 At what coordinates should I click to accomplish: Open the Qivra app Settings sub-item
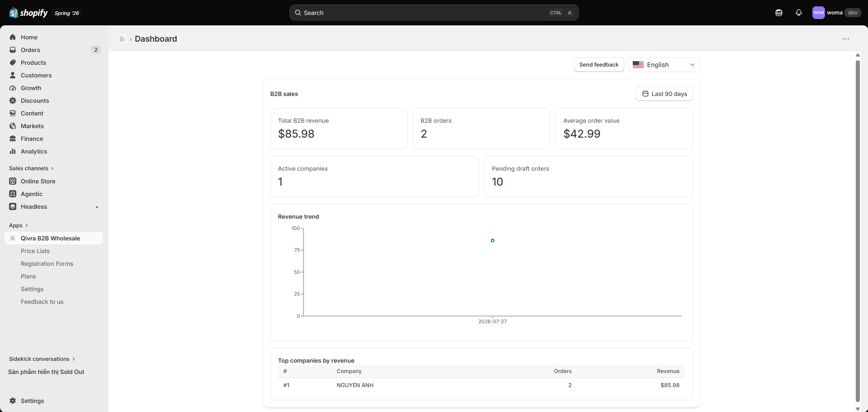pyautogui.click(x=32, y=289)
